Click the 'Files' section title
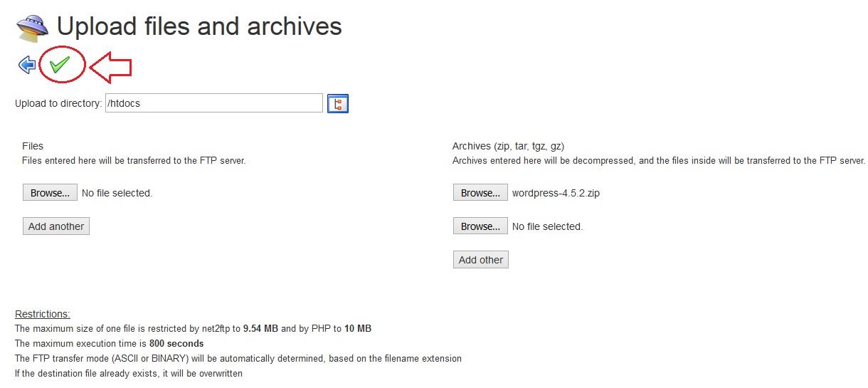 [33, 146]
